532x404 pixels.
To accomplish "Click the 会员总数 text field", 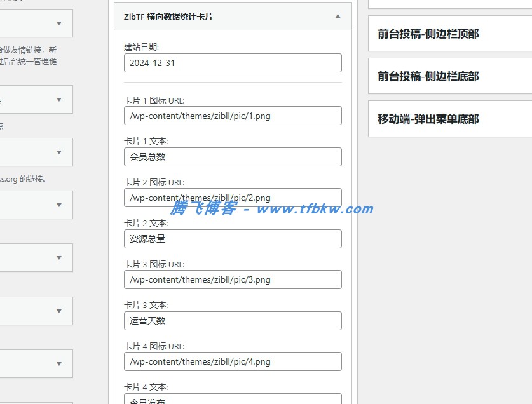I will (x=232, y=157).
